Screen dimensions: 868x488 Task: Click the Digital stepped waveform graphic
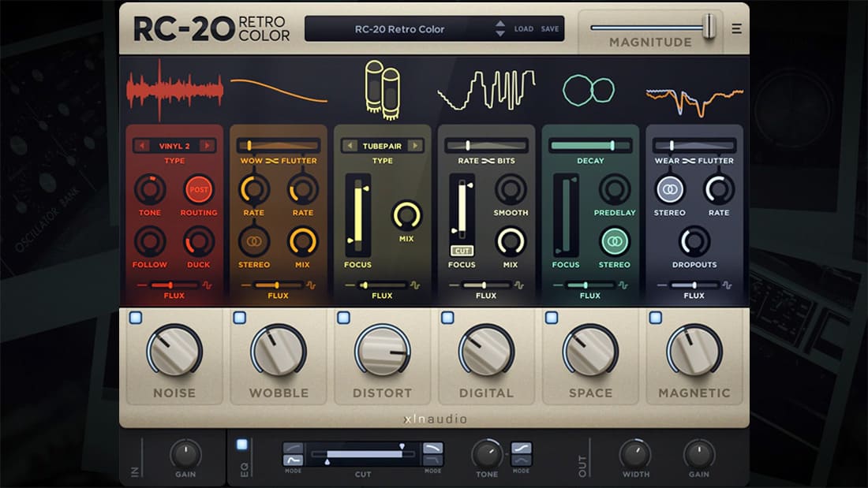coord(487,89)
